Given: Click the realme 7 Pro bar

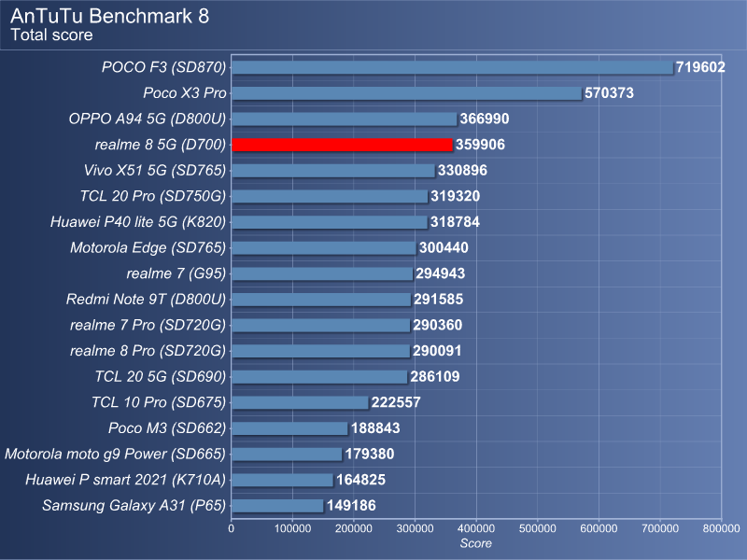Looking at the screenshot, I should pyautogui.click(x=321, y=325).
